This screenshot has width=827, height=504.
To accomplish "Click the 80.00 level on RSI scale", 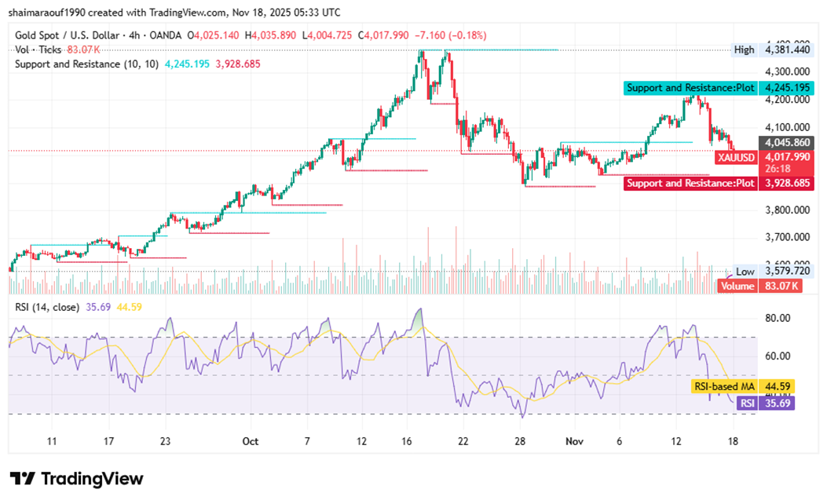I will (x=775, y=318).
